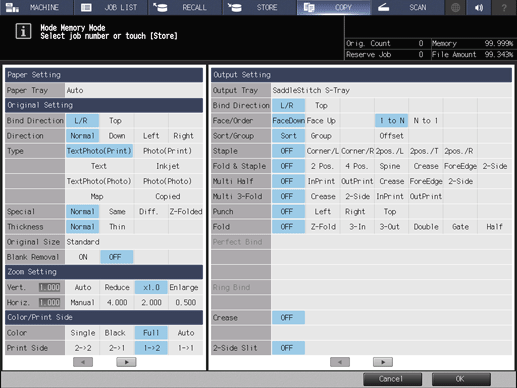
Task: Go to previous Paper Setting page arrow
Action: tap(83, 362)
